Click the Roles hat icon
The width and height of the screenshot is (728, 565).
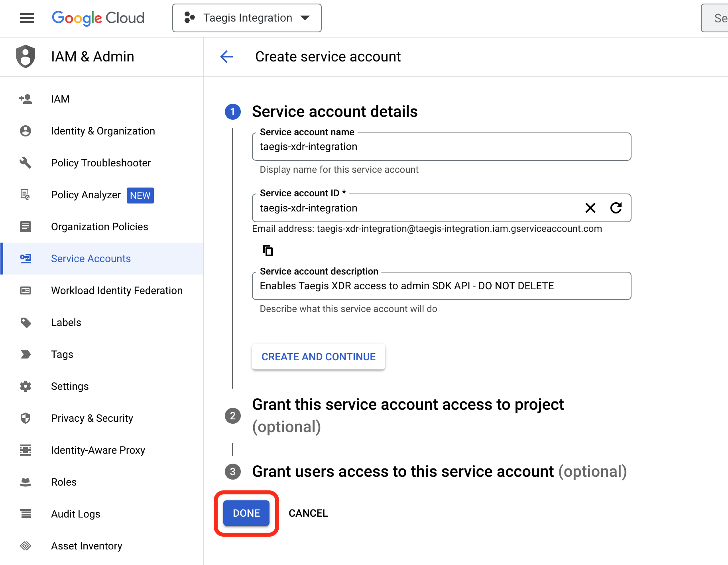[x=26, y=482]
